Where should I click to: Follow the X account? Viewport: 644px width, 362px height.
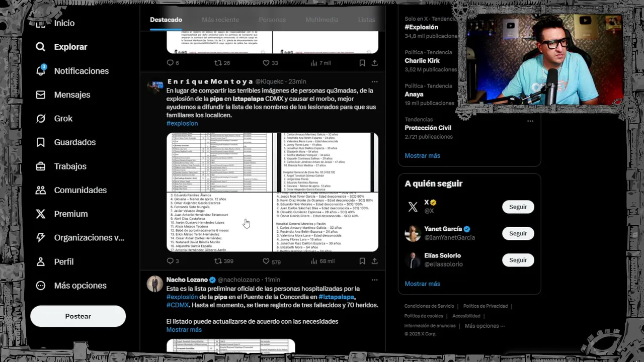518,207
